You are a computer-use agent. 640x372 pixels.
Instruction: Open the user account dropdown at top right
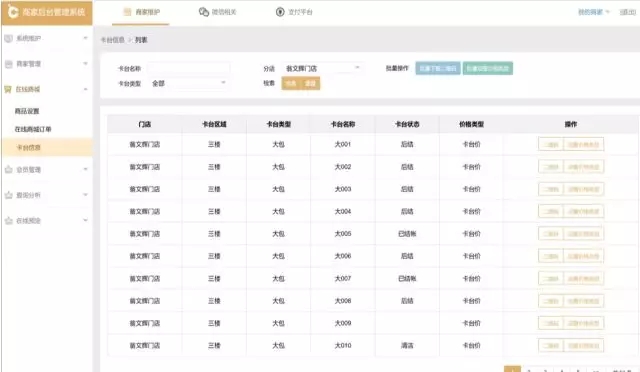point(593,12)
